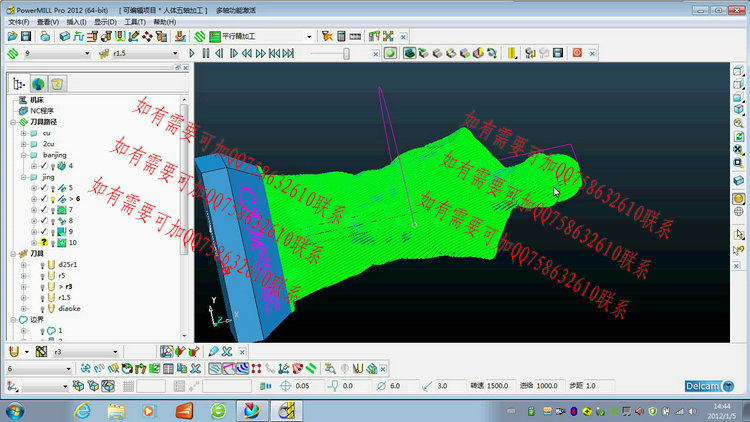Toggle checkbox of toolpath 7
The height and width of the screenshot is (422, 750).
click(44, 210)
